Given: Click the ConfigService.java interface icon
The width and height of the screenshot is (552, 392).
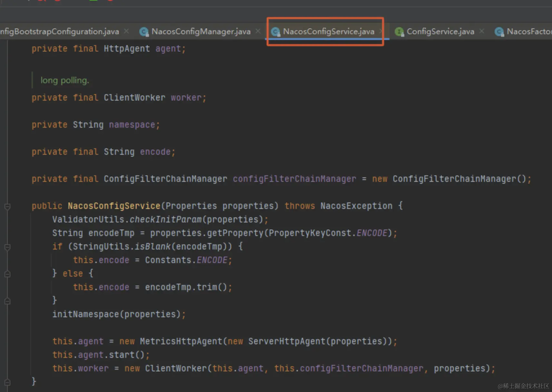Looking at the screenshot, I should point(399,32).
